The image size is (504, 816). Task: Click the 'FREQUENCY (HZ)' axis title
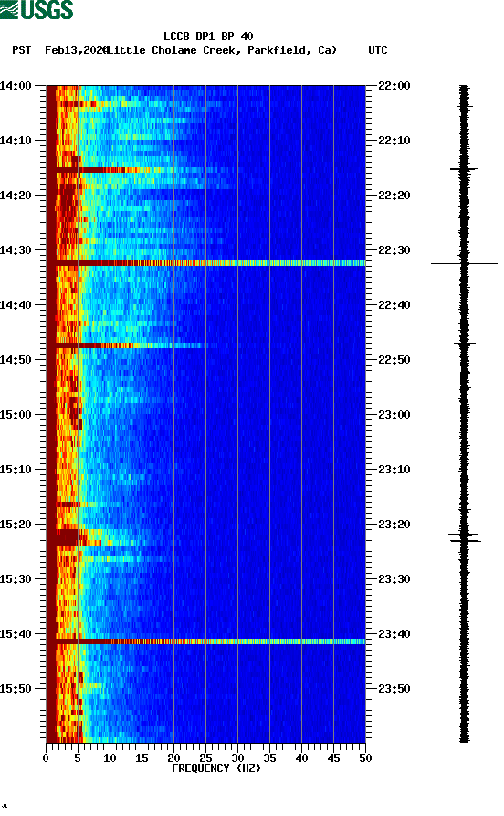click(215, 768)
